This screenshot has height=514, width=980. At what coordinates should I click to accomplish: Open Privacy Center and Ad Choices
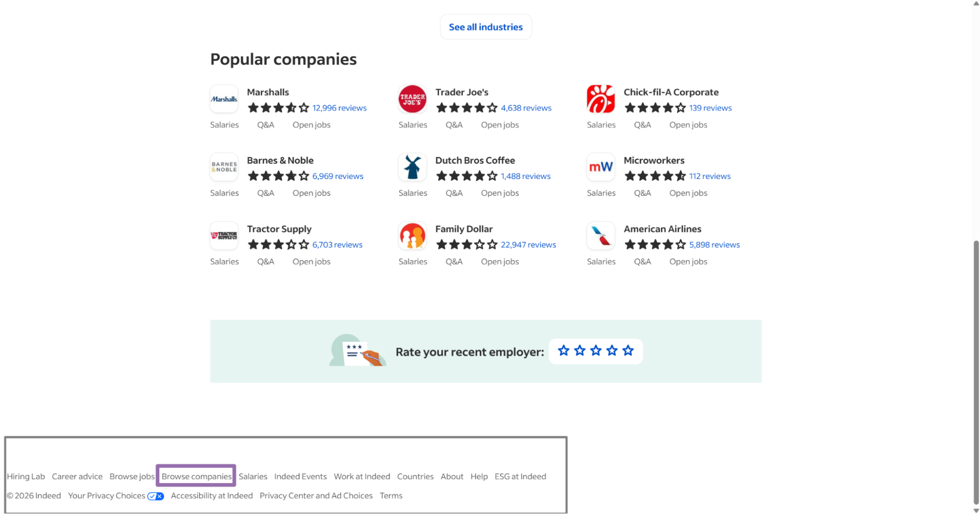tap(316, 496)
